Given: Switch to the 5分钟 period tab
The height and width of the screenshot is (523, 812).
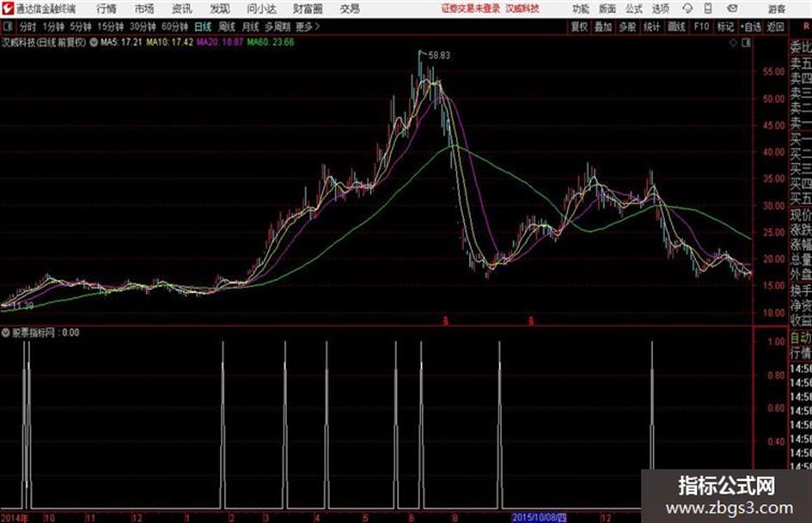Looking at the screenshot, I should pyautogui.click(x=81, y=27).
